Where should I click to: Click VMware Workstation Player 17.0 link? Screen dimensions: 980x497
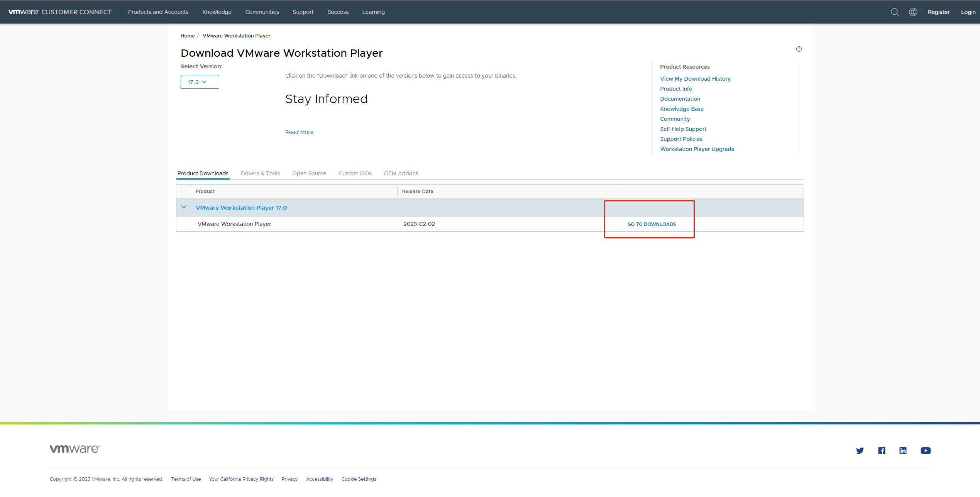click(241, 208)
